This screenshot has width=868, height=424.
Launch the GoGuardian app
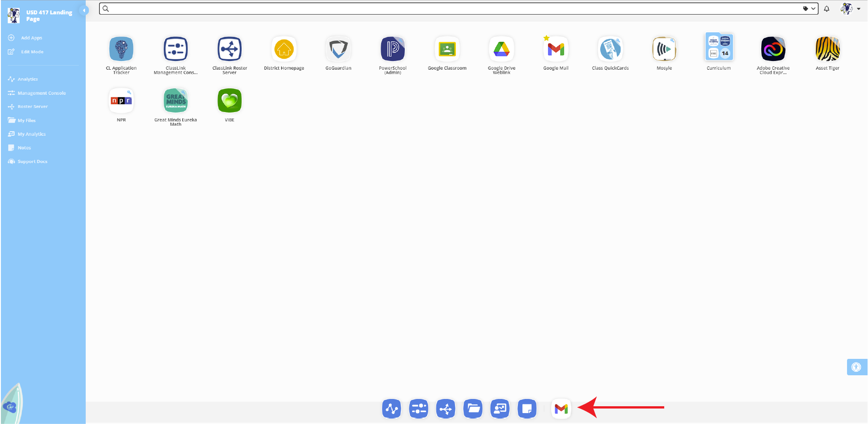coord(338,49)
